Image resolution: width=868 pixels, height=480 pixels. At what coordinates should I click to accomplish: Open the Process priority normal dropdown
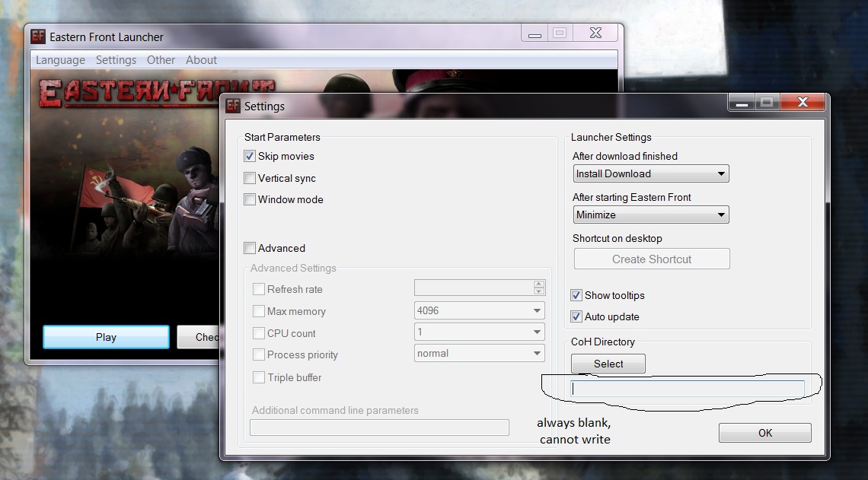[x=480, y=354]
